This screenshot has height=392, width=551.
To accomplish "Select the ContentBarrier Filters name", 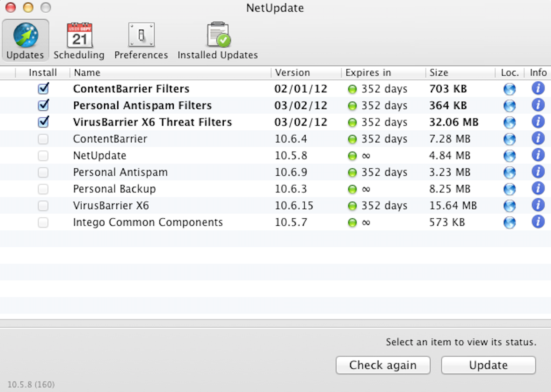I will (131, 89).
